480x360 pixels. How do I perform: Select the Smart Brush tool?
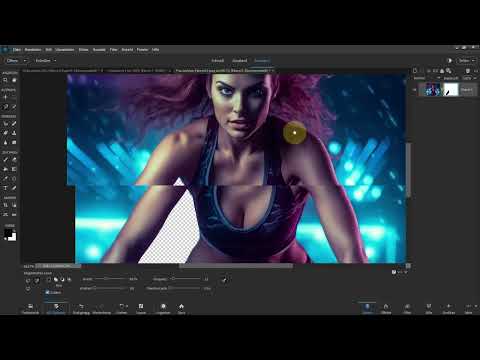[5, 133]
